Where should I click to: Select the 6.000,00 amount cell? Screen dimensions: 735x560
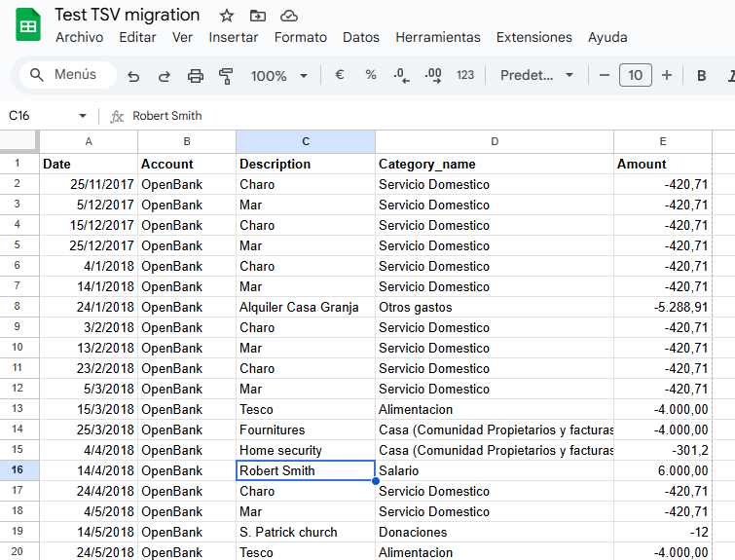[663, 470]
